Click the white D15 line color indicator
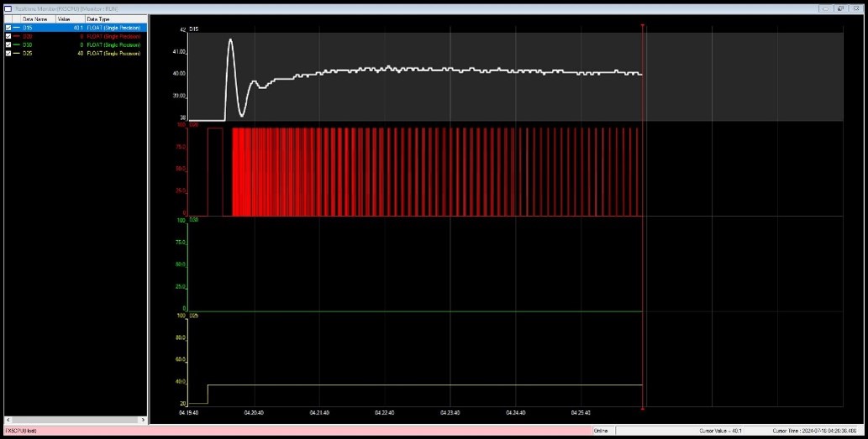This screenshot has height=439, width=868. point(16,28)
